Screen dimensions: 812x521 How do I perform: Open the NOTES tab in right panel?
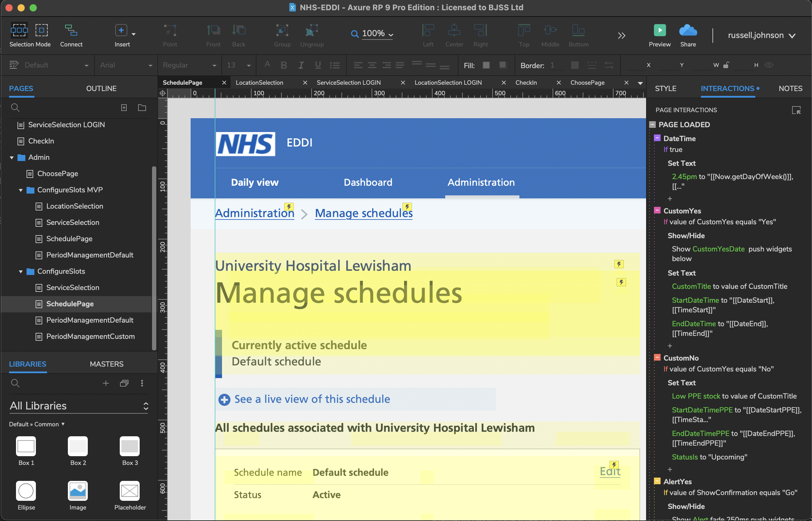click(x=790, y=88)
